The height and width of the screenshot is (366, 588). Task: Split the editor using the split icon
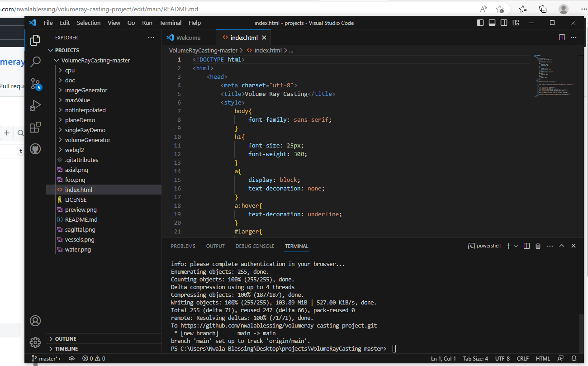pos(562,38)
